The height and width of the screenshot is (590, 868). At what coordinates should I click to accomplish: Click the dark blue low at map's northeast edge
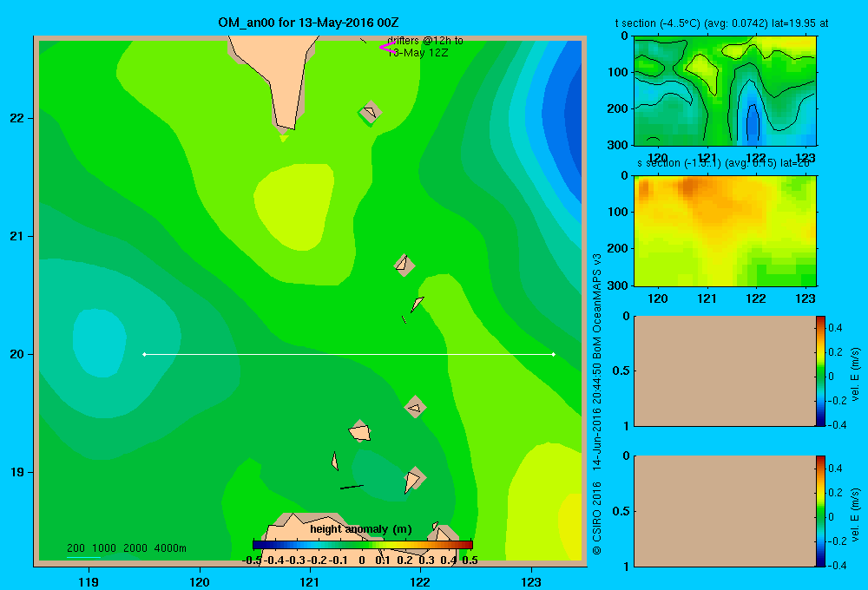point(573,119)
